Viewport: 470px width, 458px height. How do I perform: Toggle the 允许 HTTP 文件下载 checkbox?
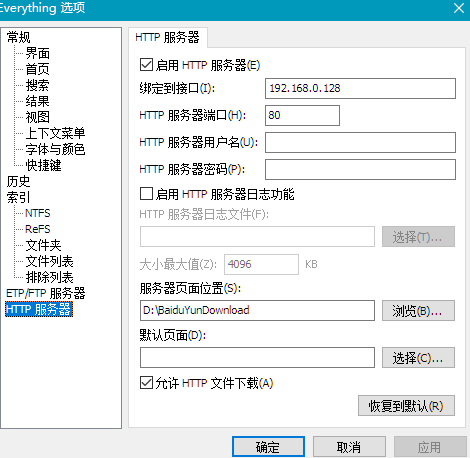(146, 383)
